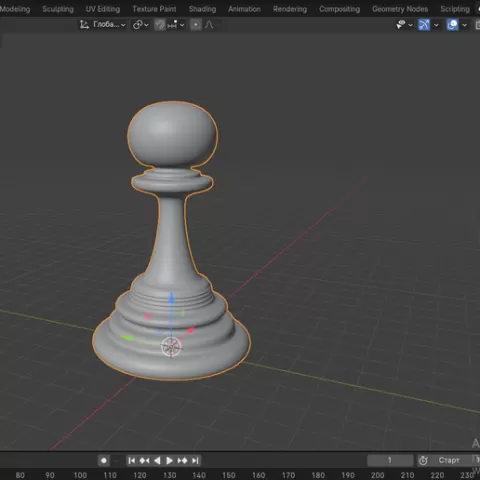The image size is (480, 480).
Task: Open the Texture Paint workspace tab
Action: point(154,9)
